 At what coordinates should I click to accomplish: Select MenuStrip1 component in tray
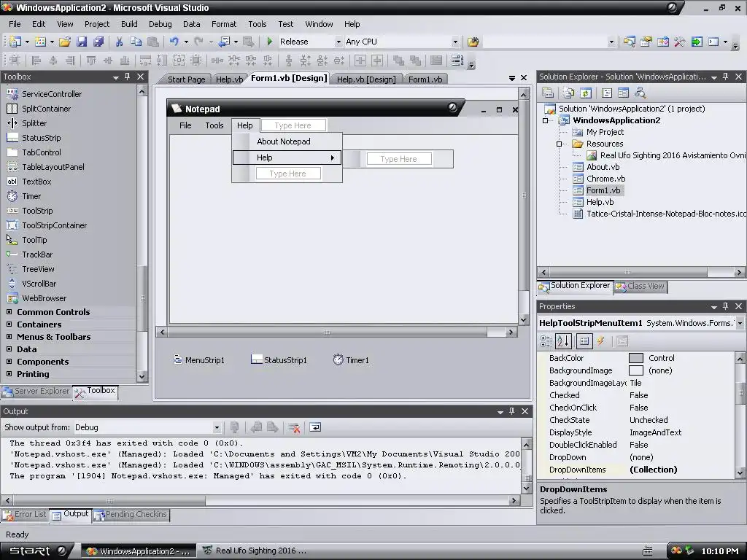[x=198, y=360]
